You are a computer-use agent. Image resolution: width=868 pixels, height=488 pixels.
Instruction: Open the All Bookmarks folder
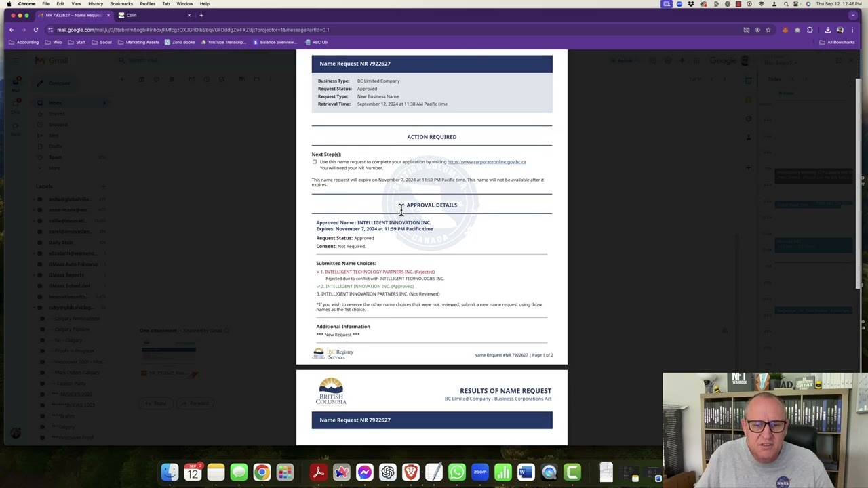click(x=836, y=42)
